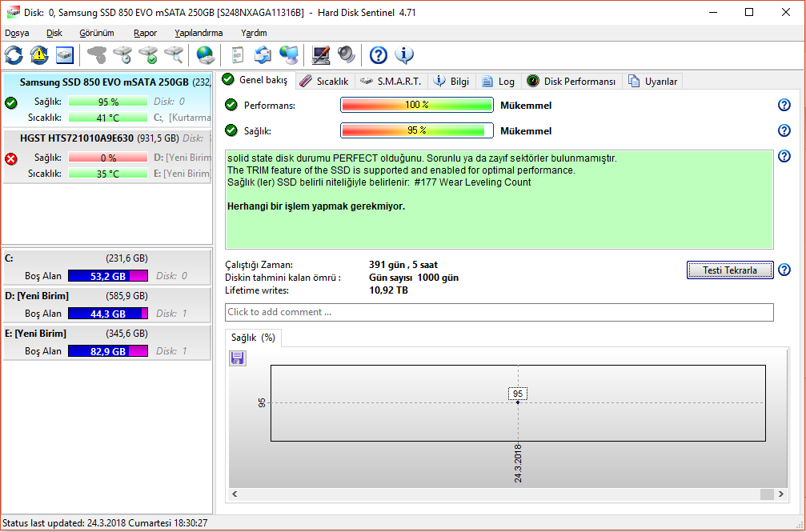
Task: Click the '10,92 TB' lifetime writes value
Action: click(389, 290)
